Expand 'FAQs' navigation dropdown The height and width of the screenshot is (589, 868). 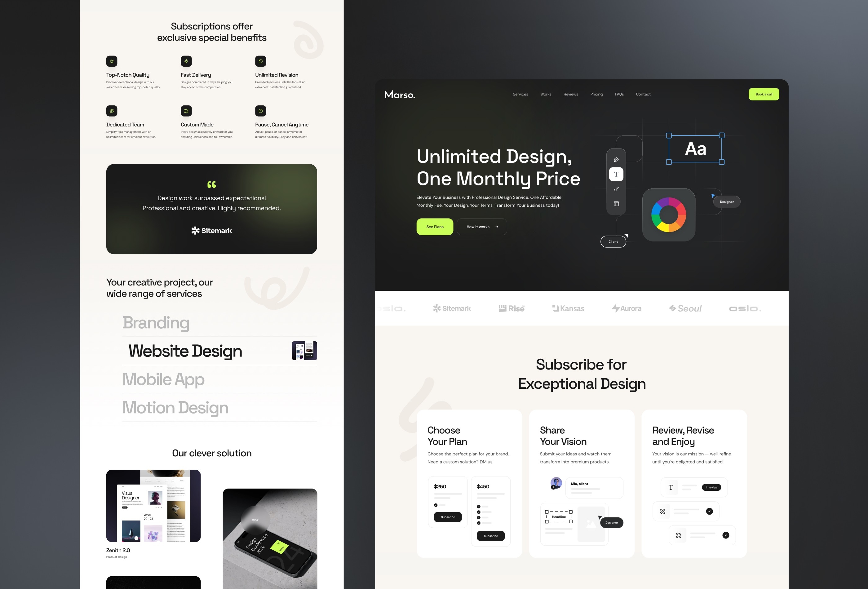click(619, 94)
